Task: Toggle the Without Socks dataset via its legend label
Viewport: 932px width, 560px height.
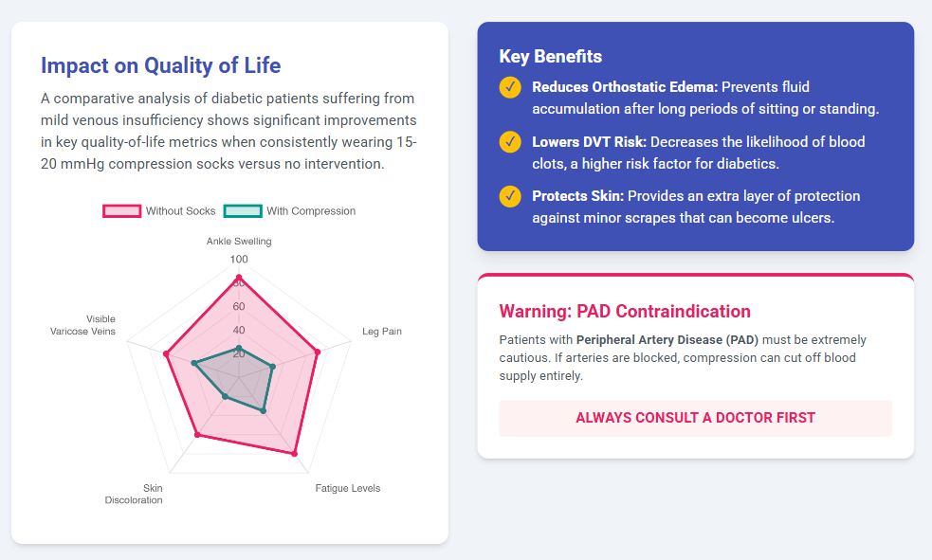Action: pyautogui.click(x=180, y=211)
